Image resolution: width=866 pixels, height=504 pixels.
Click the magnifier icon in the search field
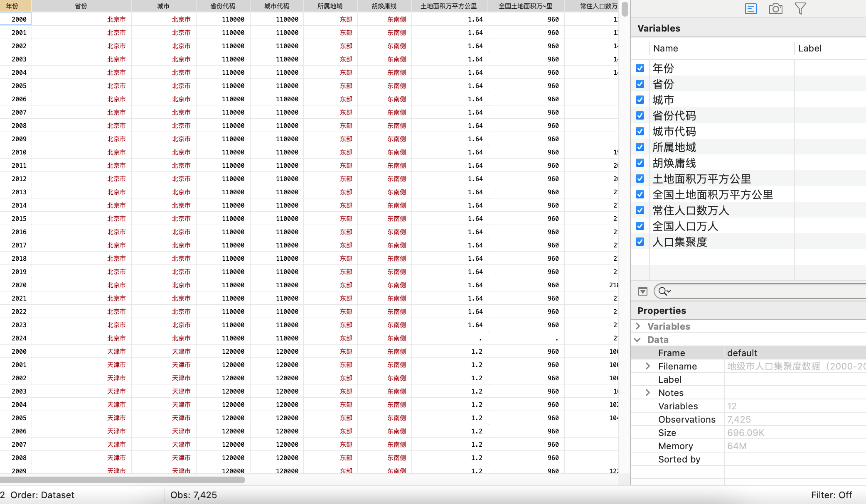664,291
